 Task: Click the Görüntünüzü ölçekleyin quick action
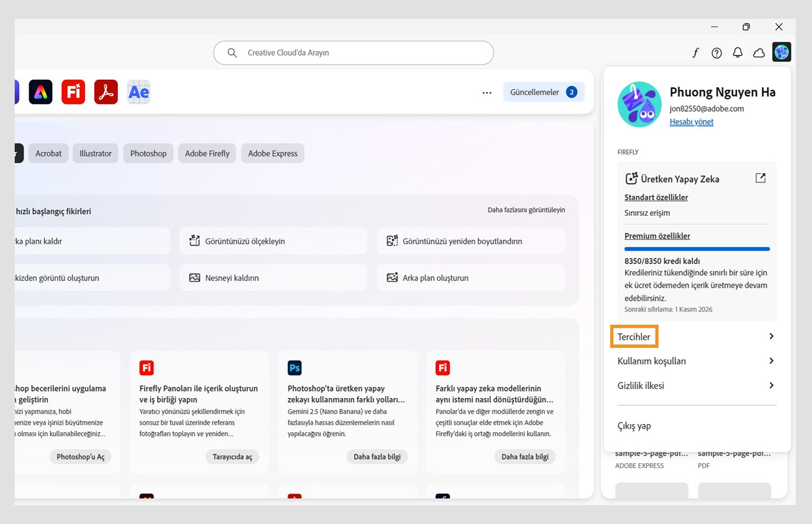point(273,241)
